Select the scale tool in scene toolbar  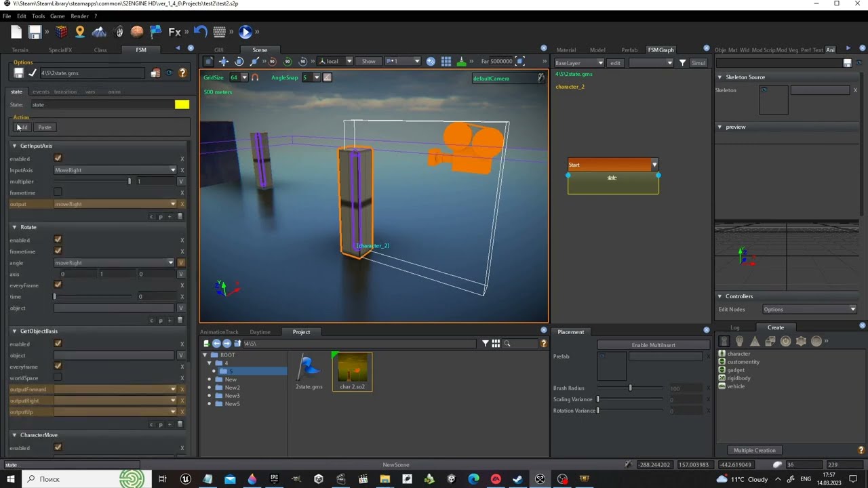point(254,61)
